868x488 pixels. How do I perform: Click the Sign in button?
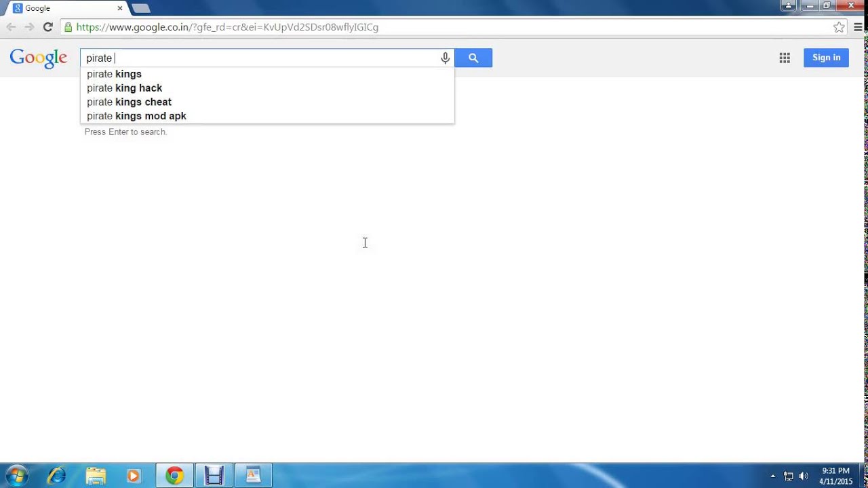(826, 58)
